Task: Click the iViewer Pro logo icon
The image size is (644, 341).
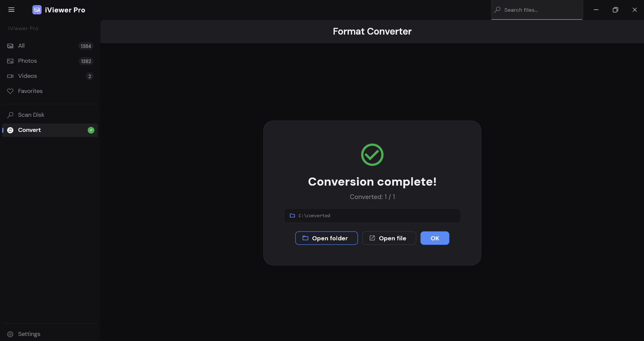Action: 37,10
